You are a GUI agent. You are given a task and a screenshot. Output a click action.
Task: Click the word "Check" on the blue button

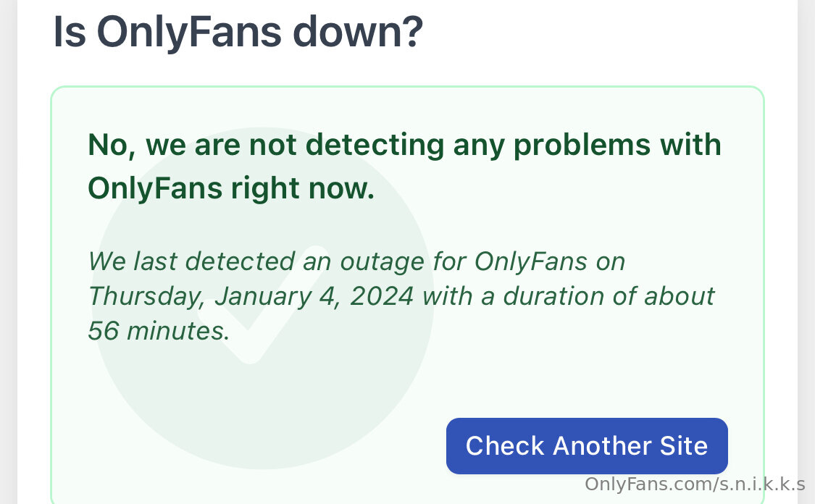click(x=504, y=446)
